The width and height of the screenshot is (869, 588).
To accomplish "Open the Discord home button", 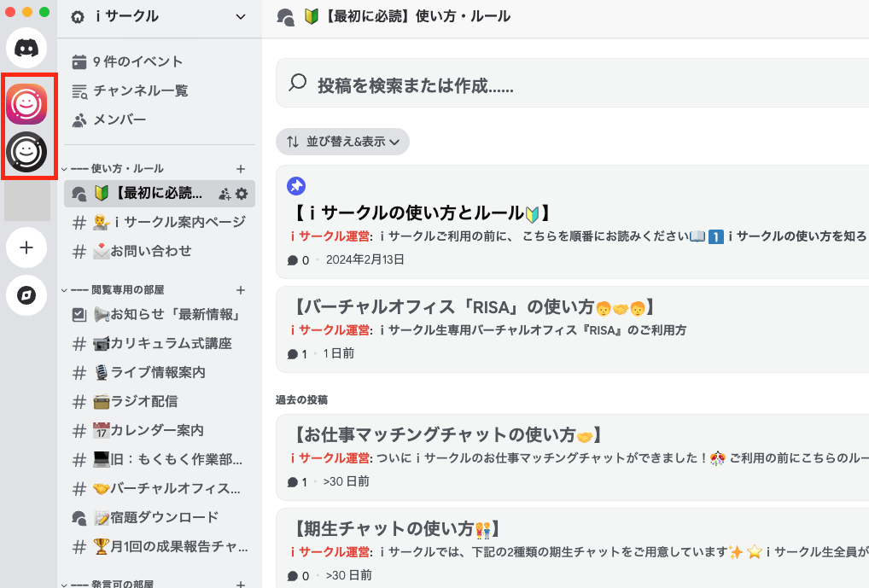I will tap(27, 47).
